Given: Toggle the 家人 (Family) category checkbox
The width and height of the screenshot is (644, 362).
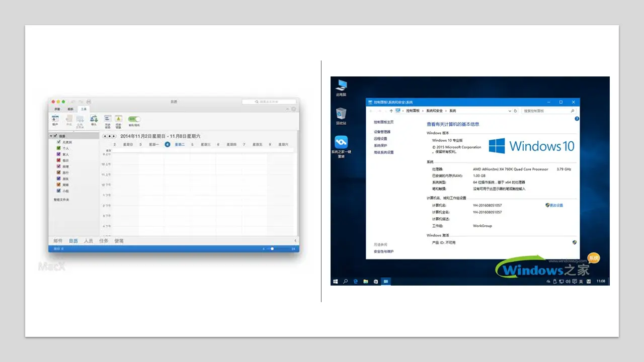Looking at the screenshot, I should [59, 154].
